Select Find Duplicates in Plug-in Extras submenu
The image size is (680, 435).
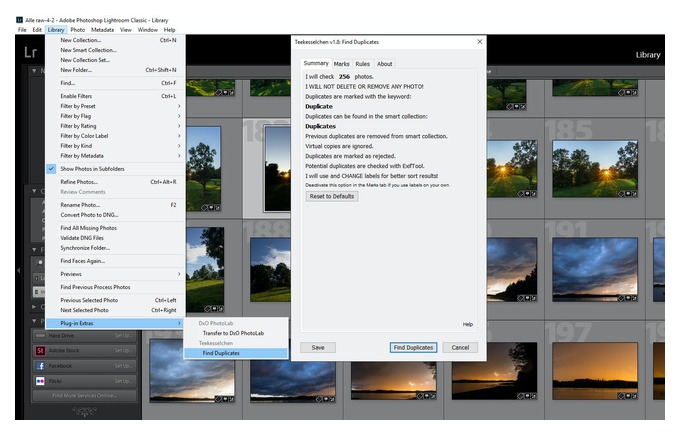(236, 353)
